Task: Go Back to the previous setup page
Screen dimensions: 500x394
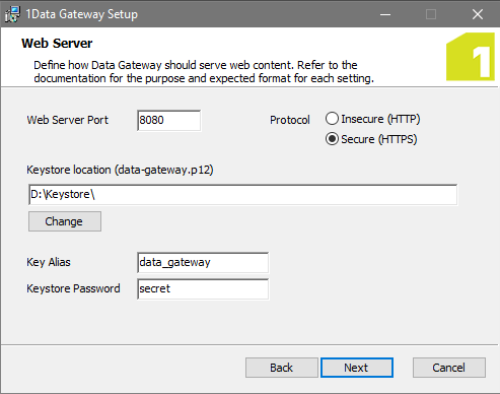Action: (282, 368)
